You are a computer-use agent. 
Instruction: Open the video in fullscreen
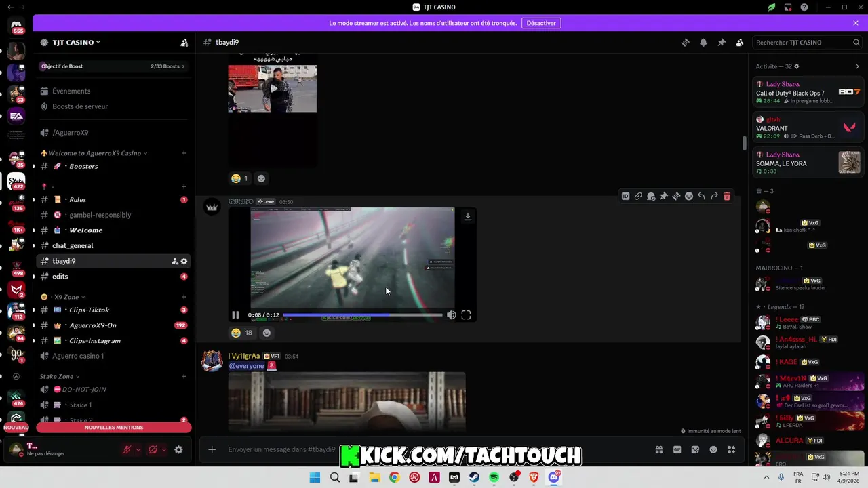coord(466,315)
